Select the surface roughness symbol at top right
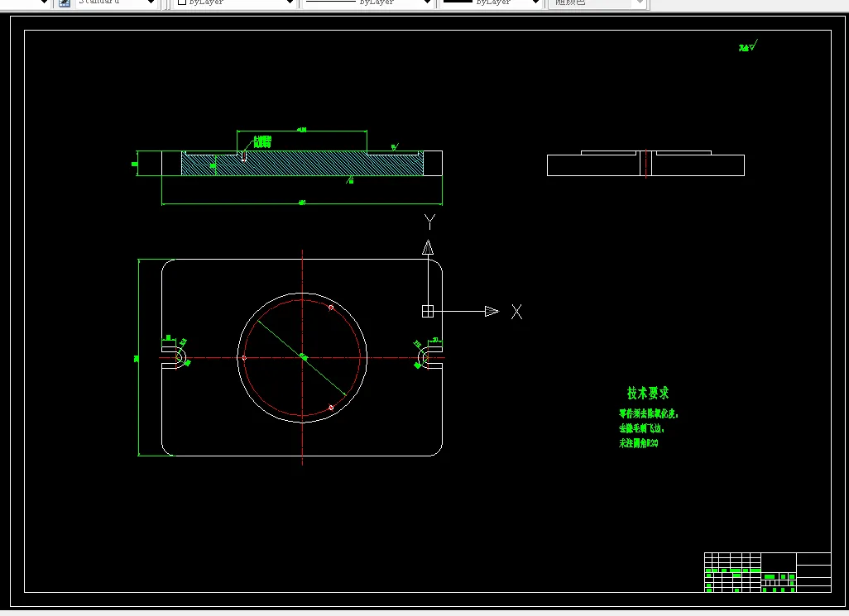 748,45
